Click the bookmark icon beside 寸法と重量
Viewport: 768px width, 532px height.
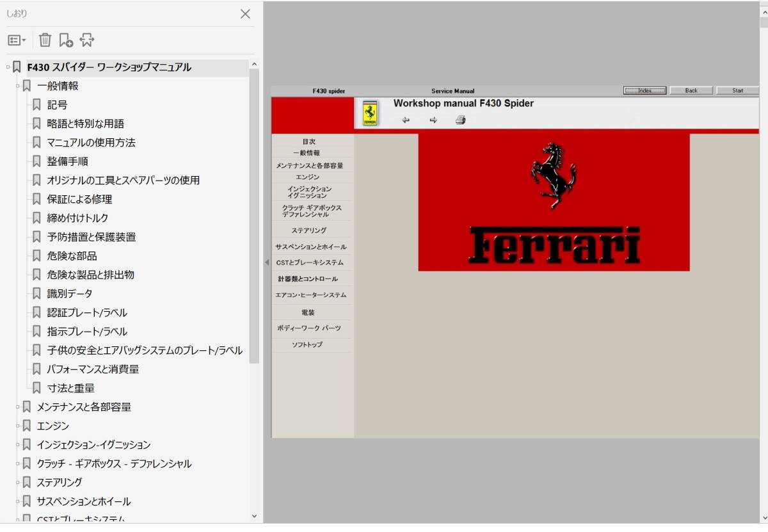coord(37,388)
